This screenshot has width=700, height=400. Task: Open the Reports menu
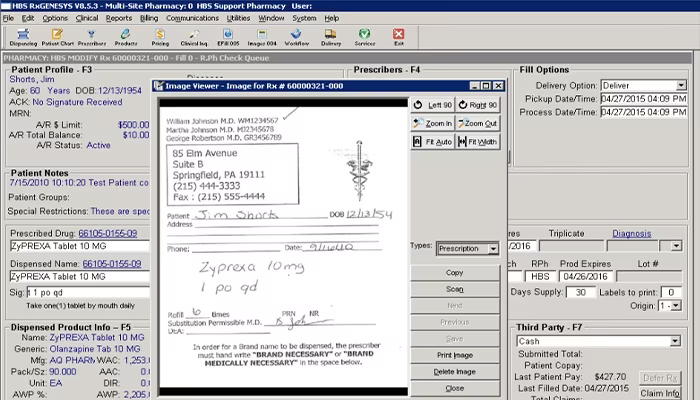point(119,18)
